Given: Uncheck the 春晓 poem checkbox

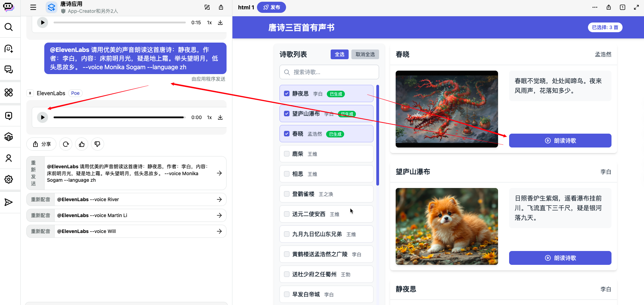Looking at the screenshot, I should coord(287,134).
